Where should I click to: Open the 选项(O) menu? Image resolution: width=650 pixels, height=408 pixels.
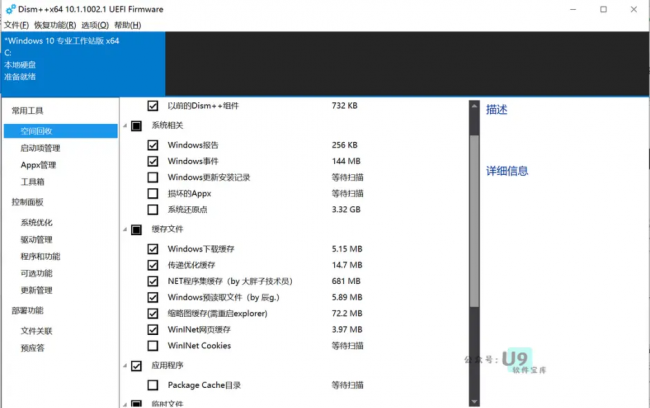point(95,25)
